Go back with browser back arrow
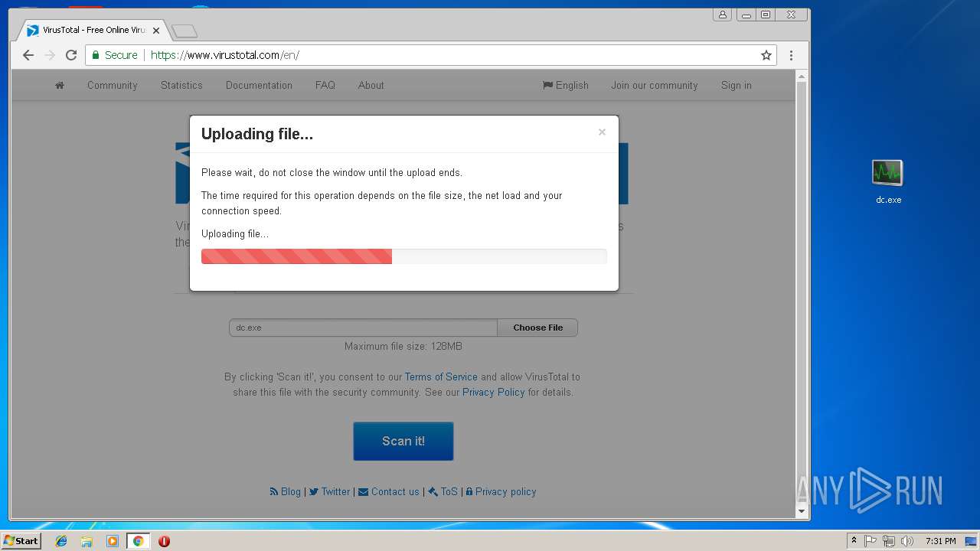 (28, 55)
